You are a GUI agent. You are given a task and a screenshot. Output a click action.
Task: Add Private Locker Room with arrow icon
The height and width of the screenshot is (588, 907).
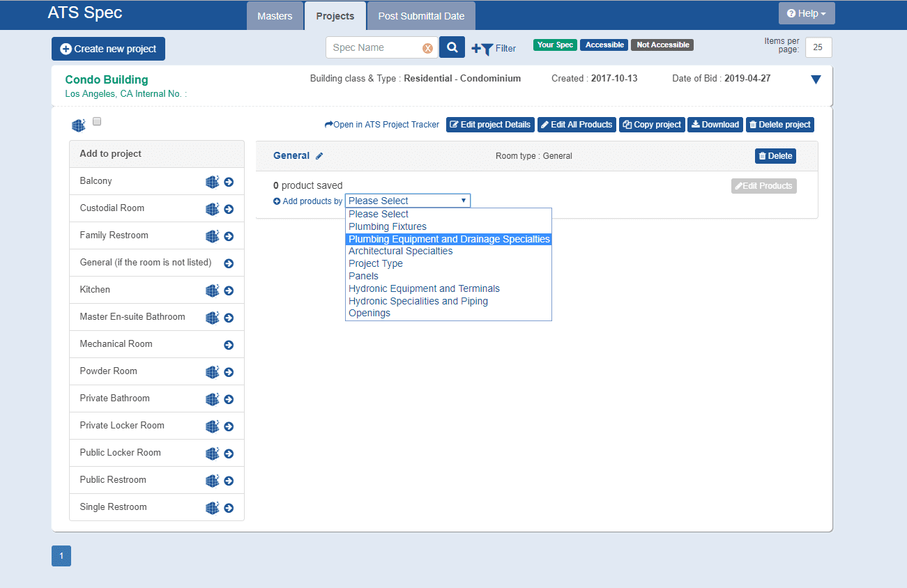tap(229, 427)
